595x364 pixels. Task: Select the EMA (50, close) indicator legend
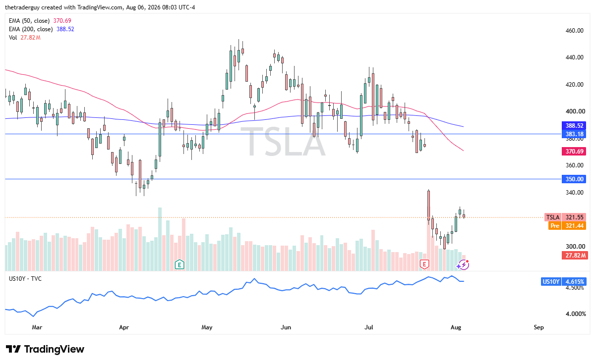(40, 21)
